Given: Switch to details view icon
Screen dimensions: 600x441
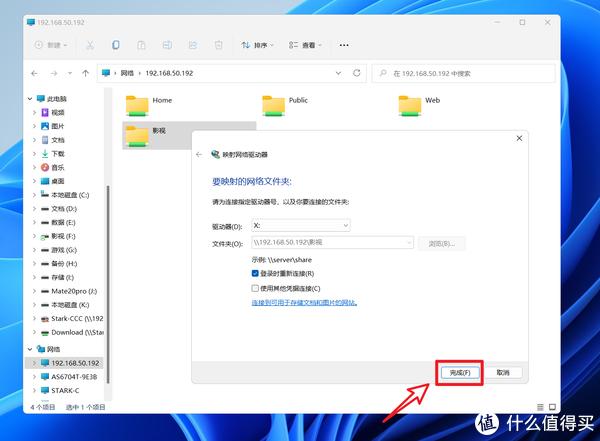Looking at the screenshot, I should (540, 407).
